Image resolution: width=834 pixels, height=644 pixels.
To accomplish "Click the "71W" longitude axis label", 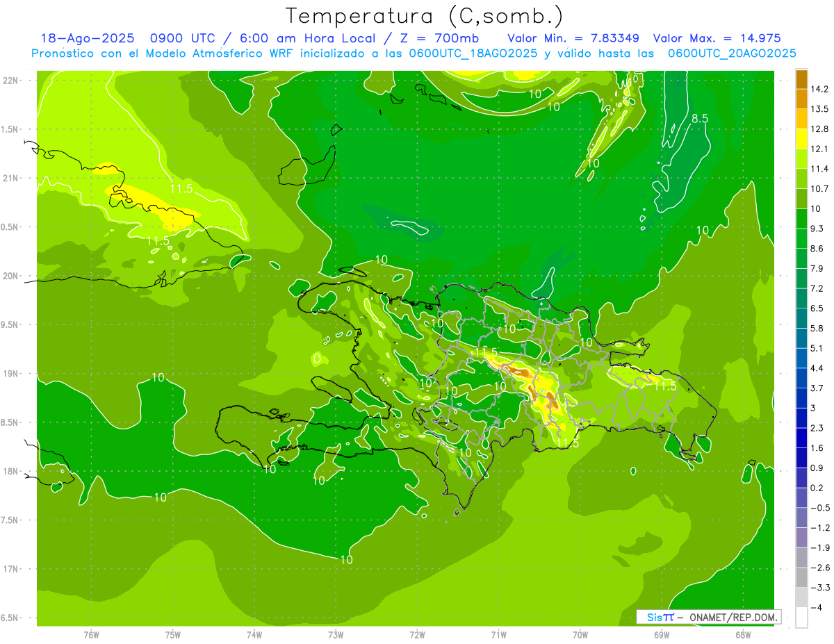I will coord(498,634).
